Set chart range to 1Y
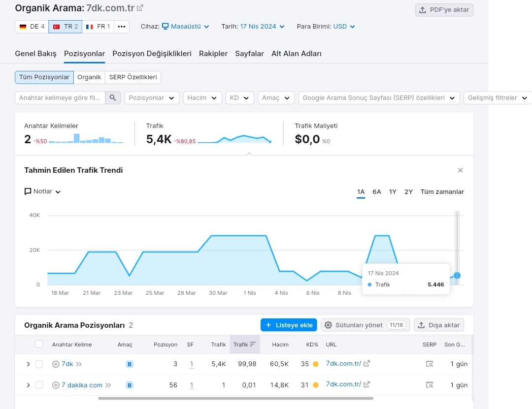 pos(393,192)
